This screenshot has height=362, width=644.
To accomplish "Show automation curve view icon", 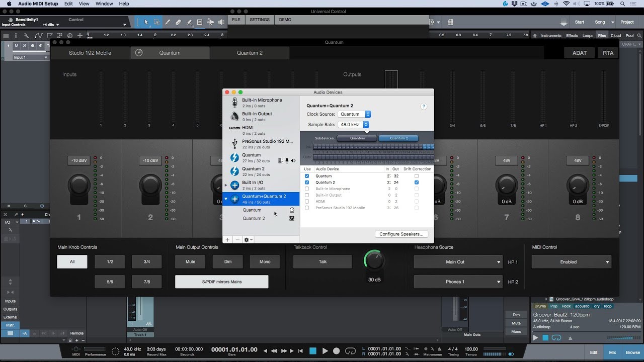I will 38,36.
